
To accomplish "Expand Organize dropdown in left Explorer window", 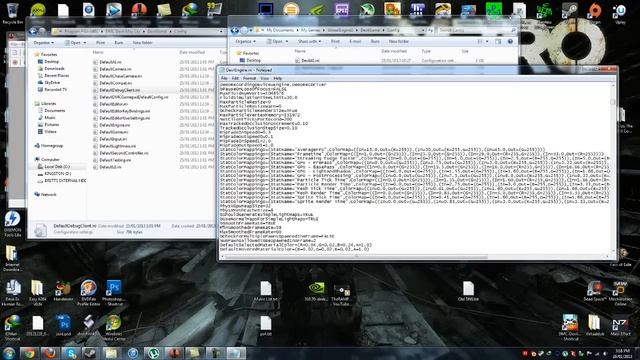I will pos(43,42).
